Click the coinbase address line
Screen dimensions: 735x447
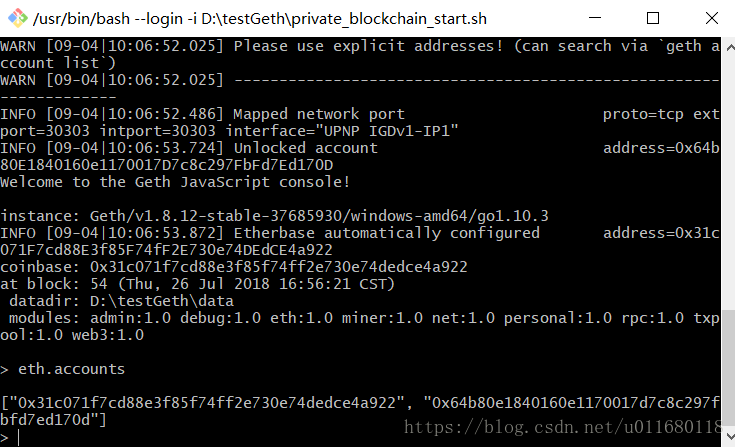[233, 267]
